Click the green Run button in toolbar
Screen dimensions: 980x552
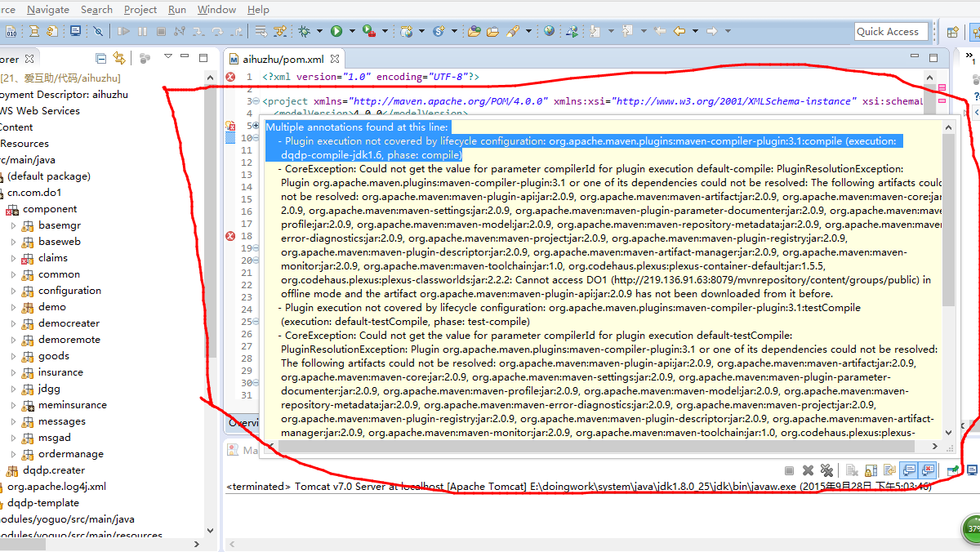point(336,31)
